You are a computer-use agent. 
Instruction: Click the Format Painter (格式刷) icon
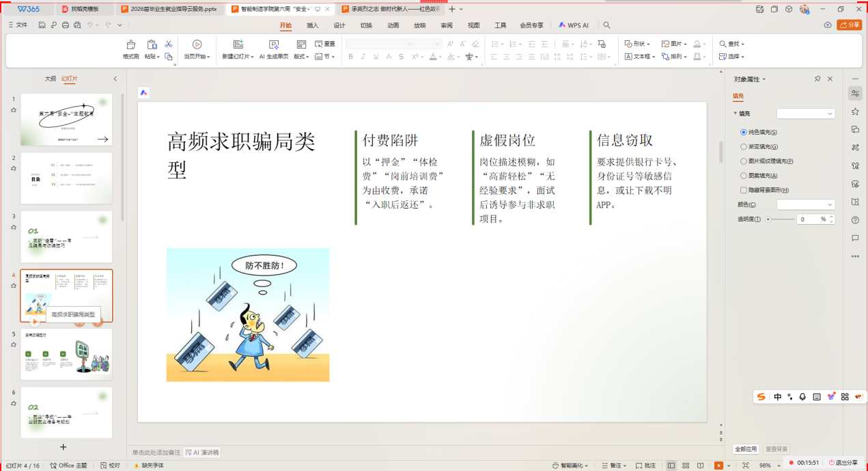130,45
